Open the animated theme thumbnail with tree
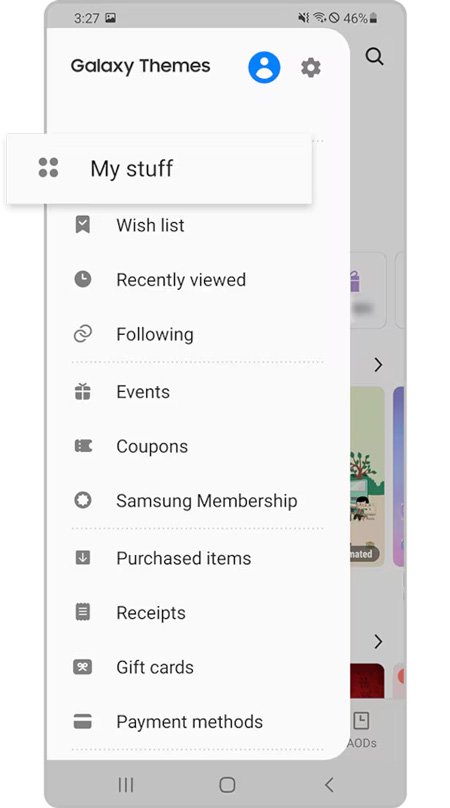 point(368,477)
